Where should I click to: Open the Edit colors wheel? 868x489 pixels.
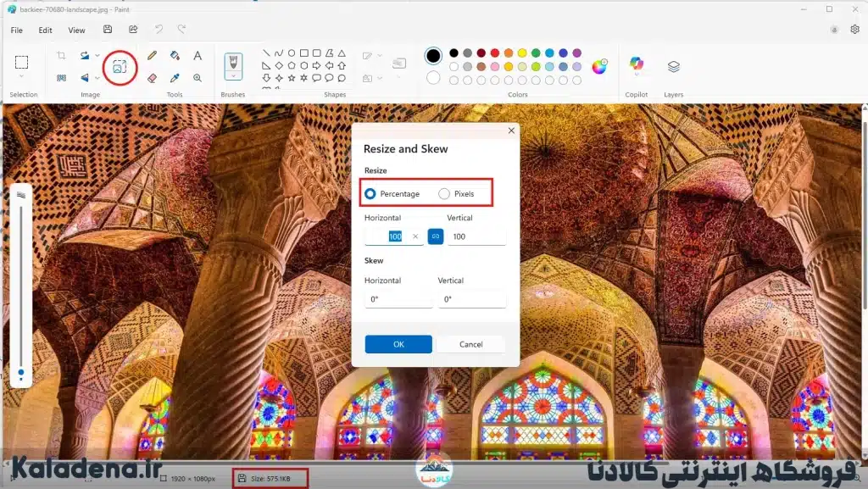(x=599, y=66)
